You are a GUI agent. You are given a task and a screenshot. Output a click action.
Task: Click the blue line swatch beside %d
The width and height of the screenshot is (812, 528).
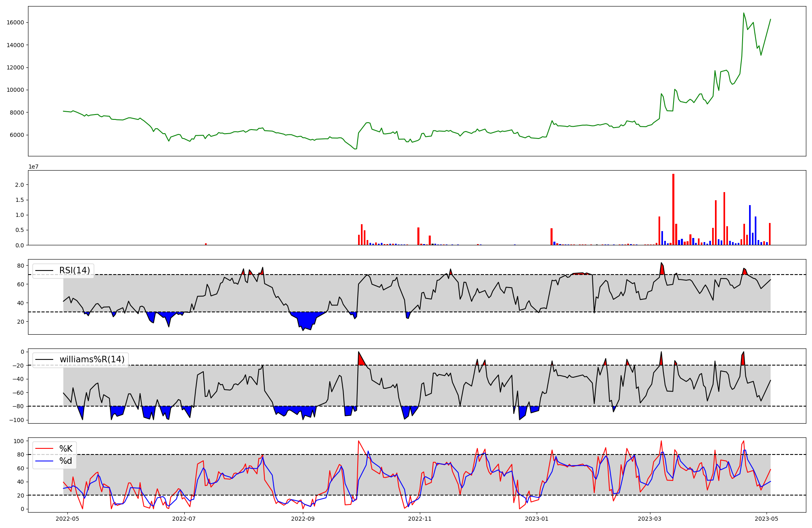pos(45,461)
